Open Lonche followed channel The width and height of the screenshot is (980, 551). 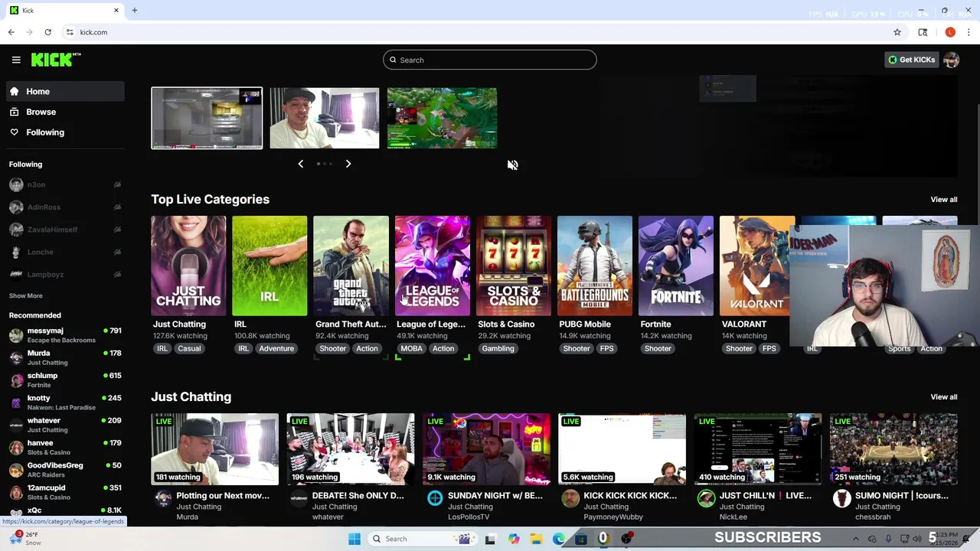pyautogui.click(x=65, y=252)
